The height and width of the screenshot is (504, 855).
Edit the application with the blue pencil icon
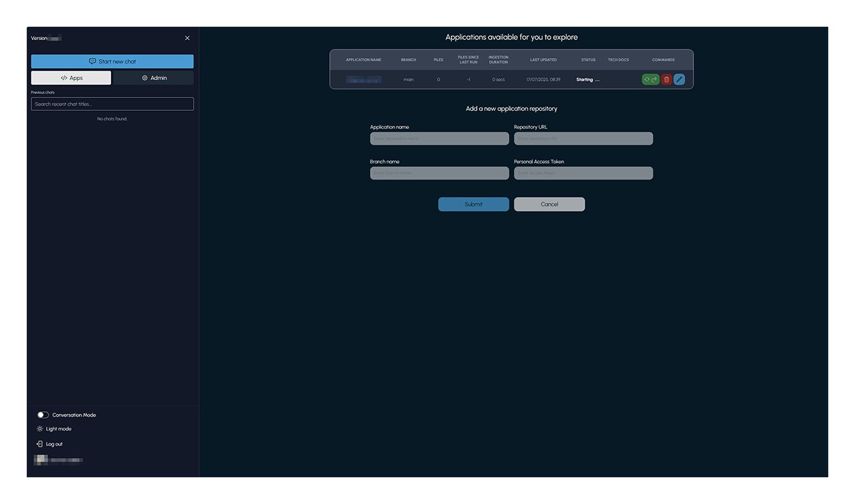(679, 79)
